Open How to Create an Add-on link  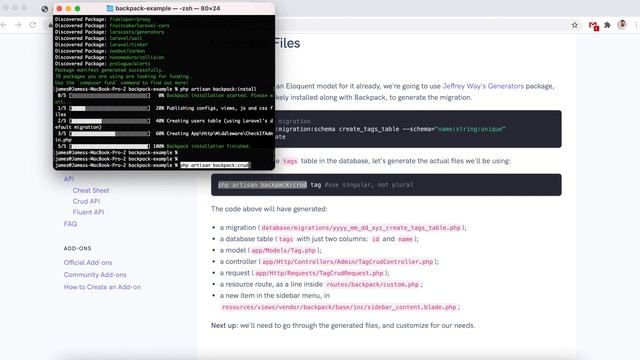tap(102, 287)
